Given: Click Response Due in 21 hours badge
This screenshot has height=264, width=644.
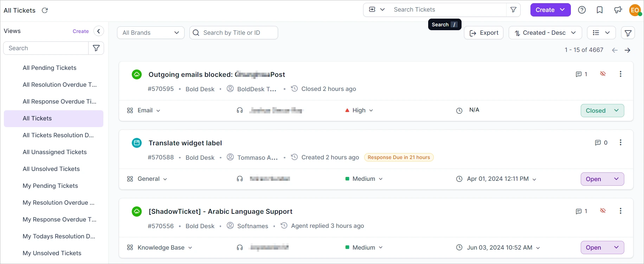Looking at the screenshot, I should coord(399,157).
